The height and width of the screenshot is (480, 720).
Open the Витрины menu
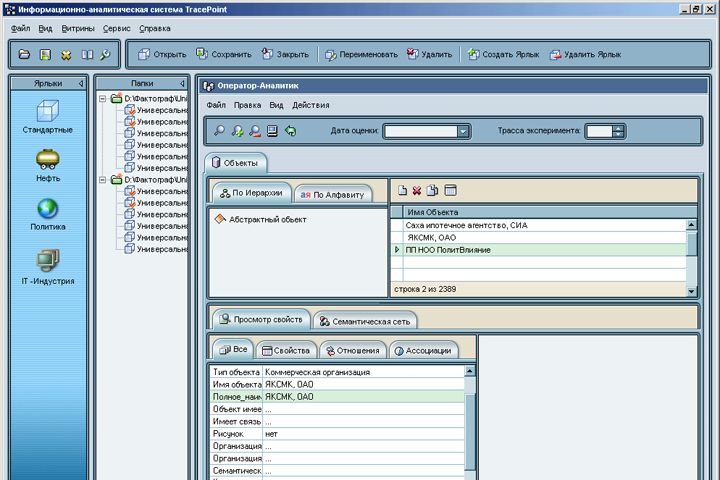click(x=78, y=28)
